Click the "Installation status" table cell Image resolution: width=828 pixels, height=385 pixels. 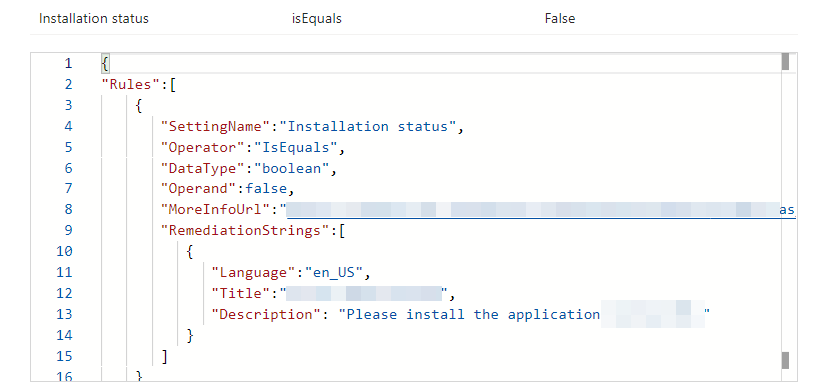pyautogui.click(x=94, y=18)
